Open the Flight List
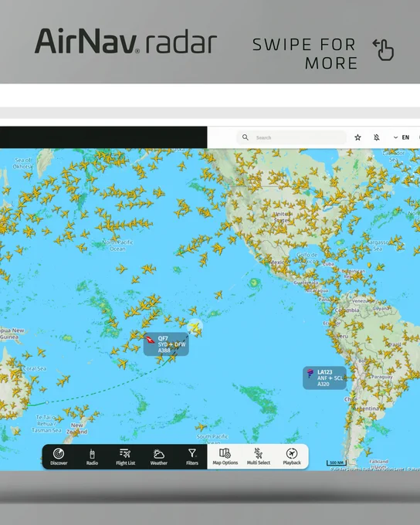420x525 pixels. click(x=125, y=457)
